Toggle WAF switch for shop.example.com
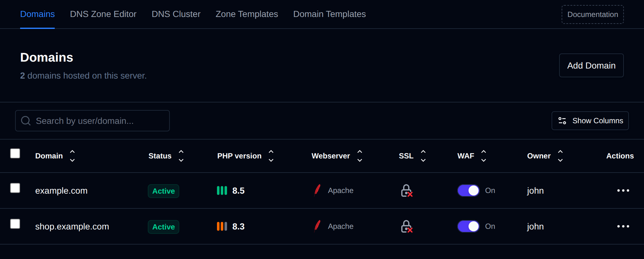 [469, 226]
